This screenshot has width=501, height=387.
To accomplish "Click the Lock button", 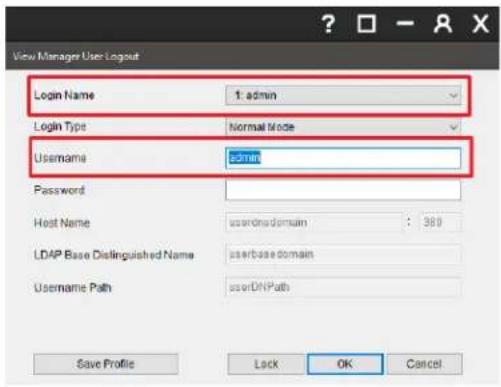I will [267, 364].
